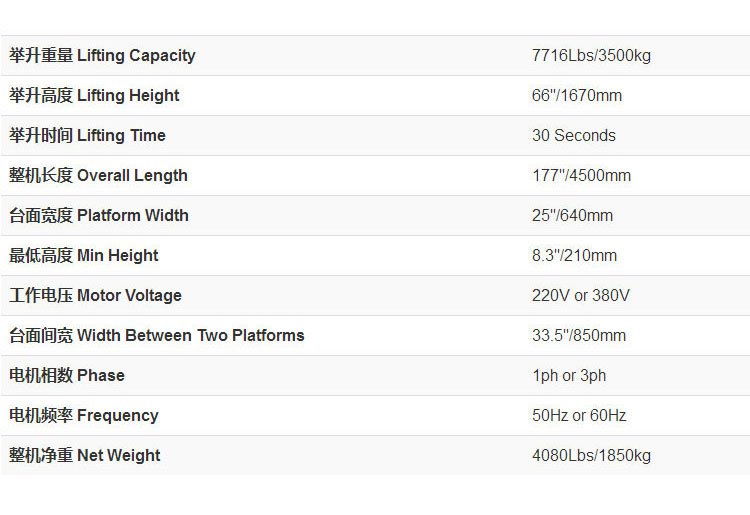Select the 1ph or 3ph value

[x=569, y=376]
